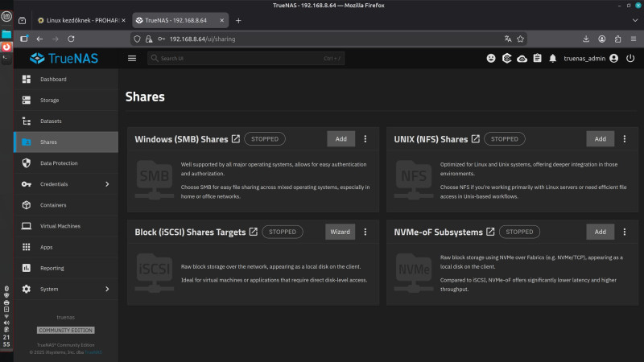
Task: Add a new Windows SMB share
Action: (341, 138)
